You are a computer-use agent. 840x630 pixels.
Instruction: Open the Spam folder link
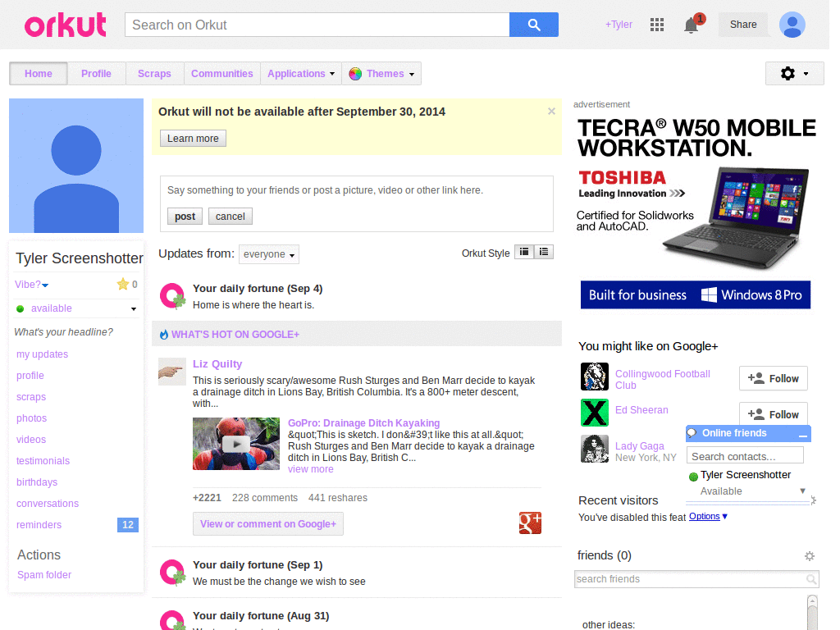pyautogui.click(x=44, y=575)
